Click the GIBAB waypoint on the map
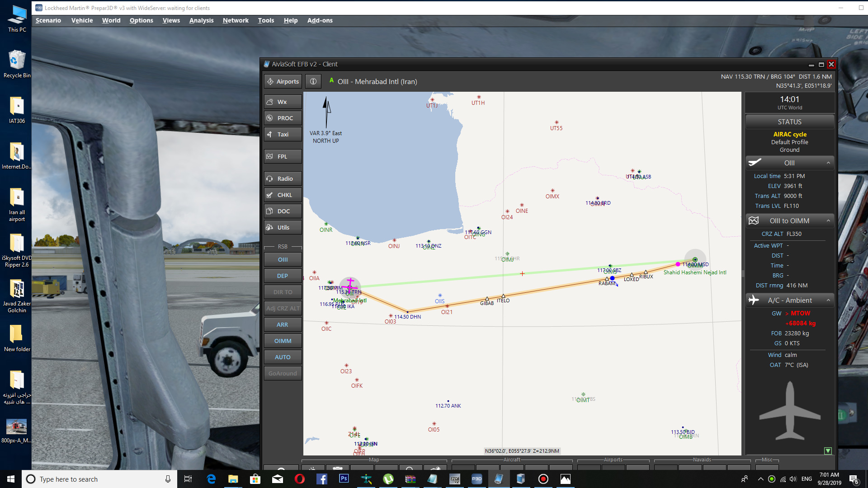 (x=487, y=299)
